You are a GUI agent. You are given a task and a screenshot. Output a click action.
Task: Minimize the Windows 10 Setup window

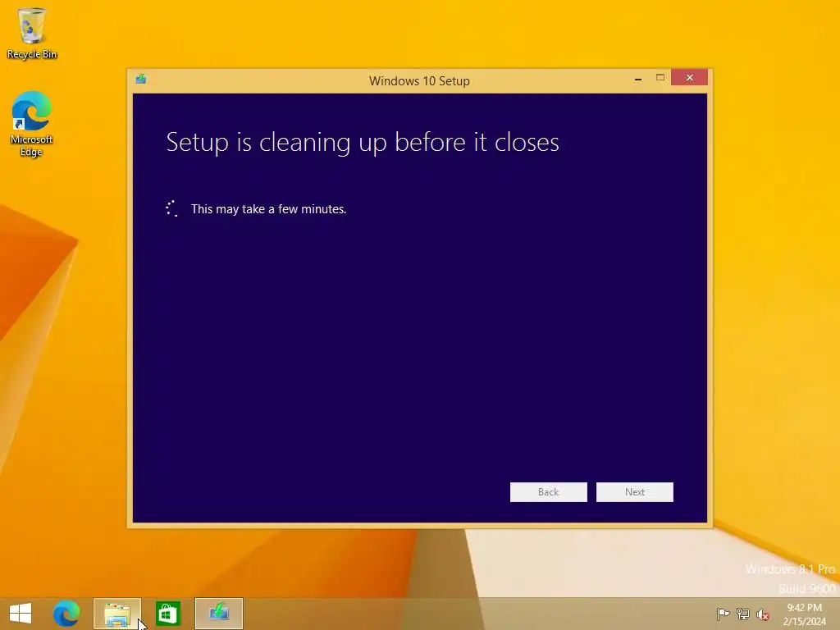click(x=637, y=79)
